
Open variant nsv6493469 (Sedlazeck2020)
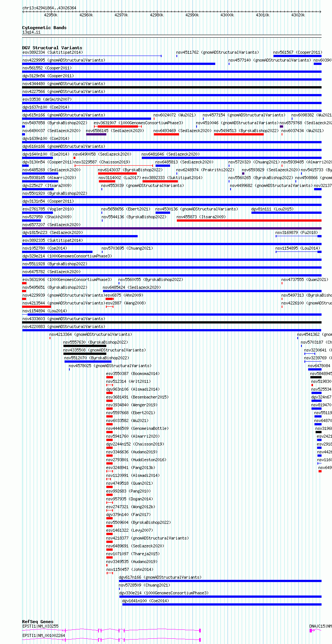(x=182, y=131)
